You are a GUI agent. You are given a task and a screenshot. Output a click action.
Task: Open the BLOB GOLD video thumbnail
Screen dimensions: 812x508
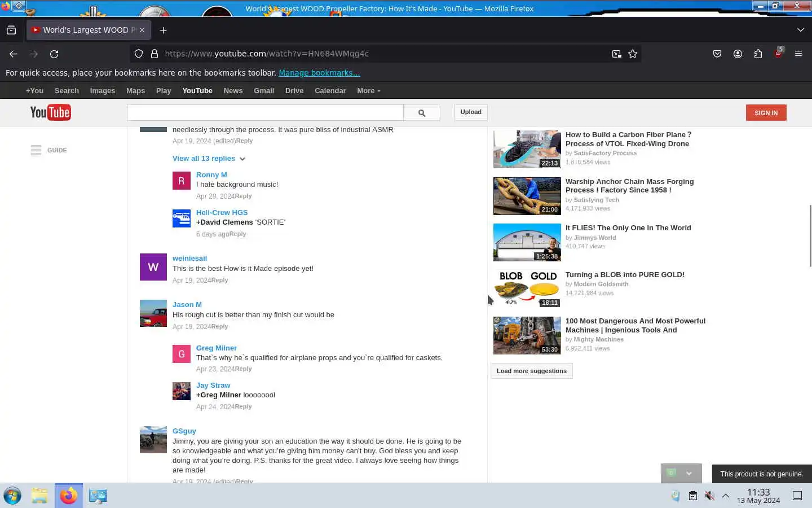pyautogui.click(x=527, y=289)
